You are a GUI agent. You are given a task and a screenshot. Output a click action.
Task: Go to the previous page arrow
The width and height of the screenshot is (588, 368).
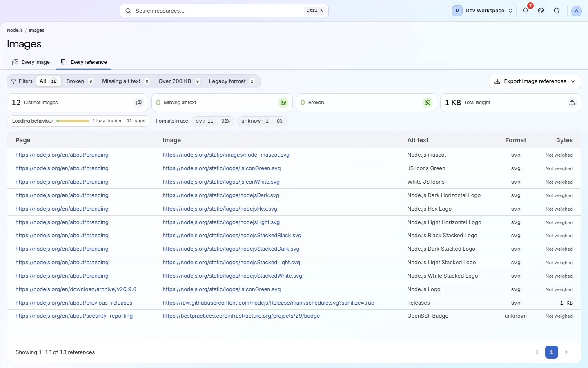coord(537,352)
